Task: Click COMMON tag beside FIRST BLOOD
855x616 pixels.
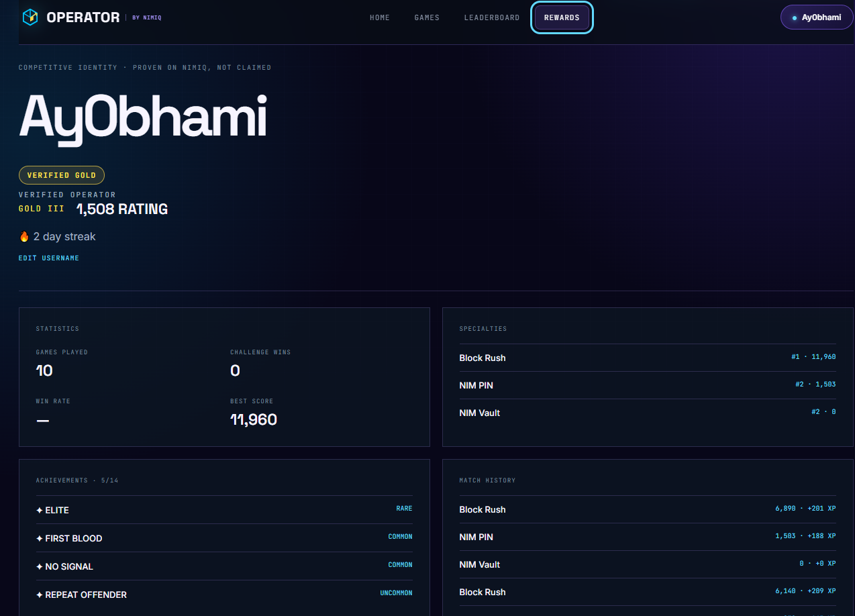Action: tap(400, 537)
